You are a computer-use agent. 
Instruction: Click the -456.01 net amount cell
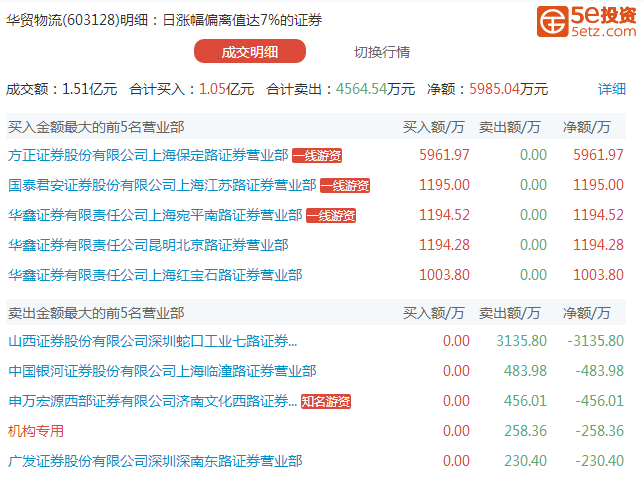coord(600,401)
